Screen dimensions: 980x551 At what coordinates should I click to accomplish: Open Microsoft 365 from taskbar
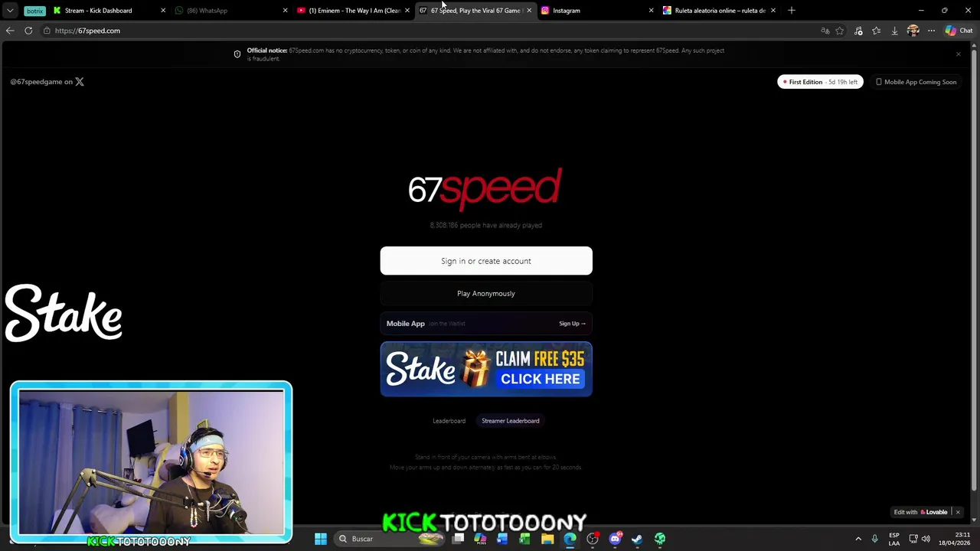click(x=480, y=539)
